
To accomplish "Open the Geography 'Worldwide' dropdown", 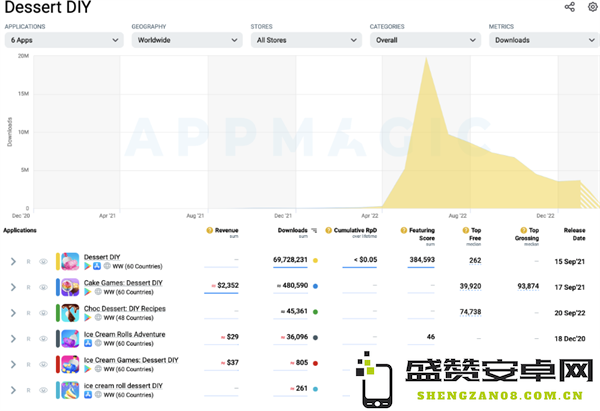I will click(187, 40).
